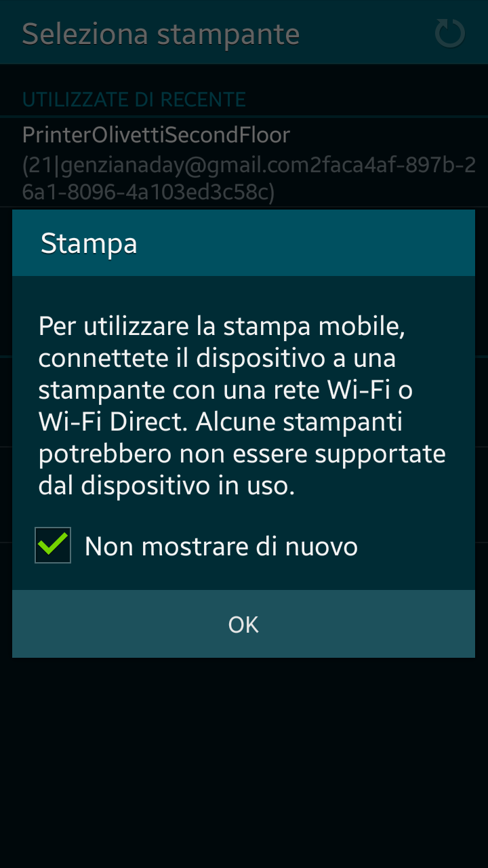The height and width of the screenshot is (868, 488).
Task: Click the printer ID ending in 4a103ed3c58c
Action: (148, 193)
